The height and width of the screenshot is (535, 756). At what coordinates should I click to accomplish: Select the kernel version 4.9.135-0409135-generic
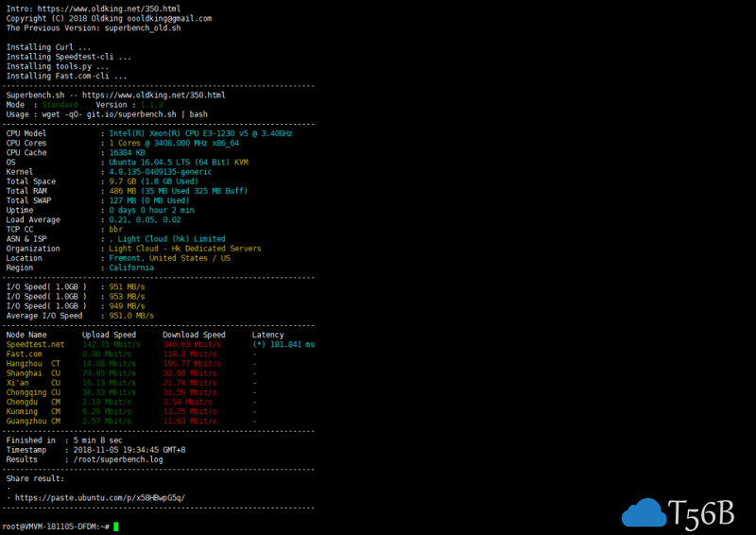(160, 172)
